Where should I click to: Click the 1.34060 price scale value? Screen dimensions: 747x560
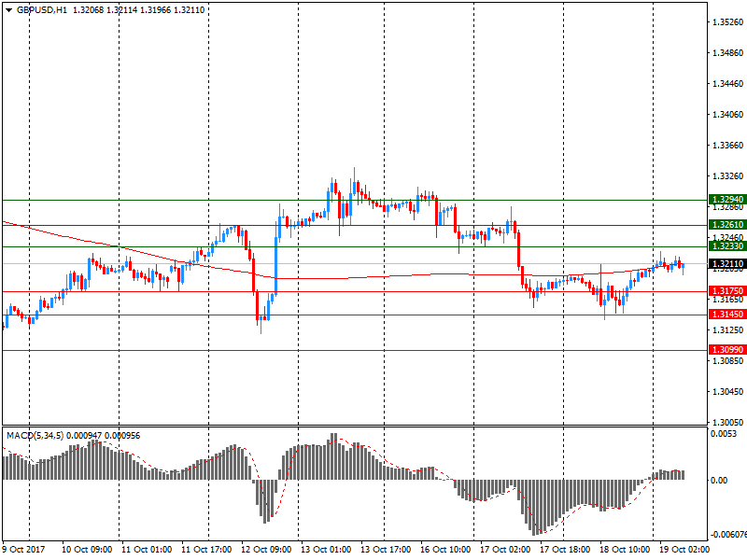coord(727,114)
